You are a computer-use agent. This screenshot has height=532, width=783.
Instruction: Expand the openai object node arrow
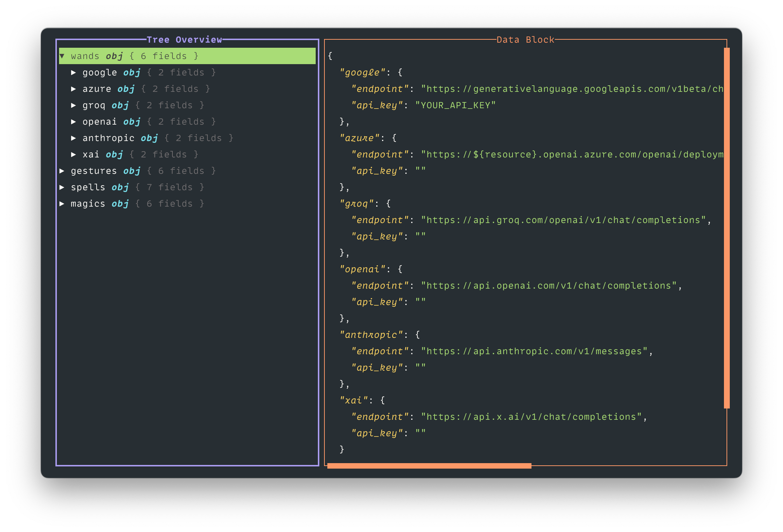click(x=74, y=122)
